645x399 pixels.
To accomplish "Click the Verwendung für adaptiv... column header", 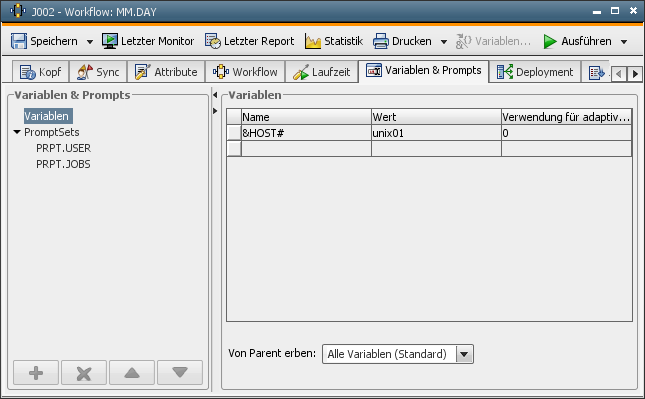I will pyautogui.click(x=566, y=117).
